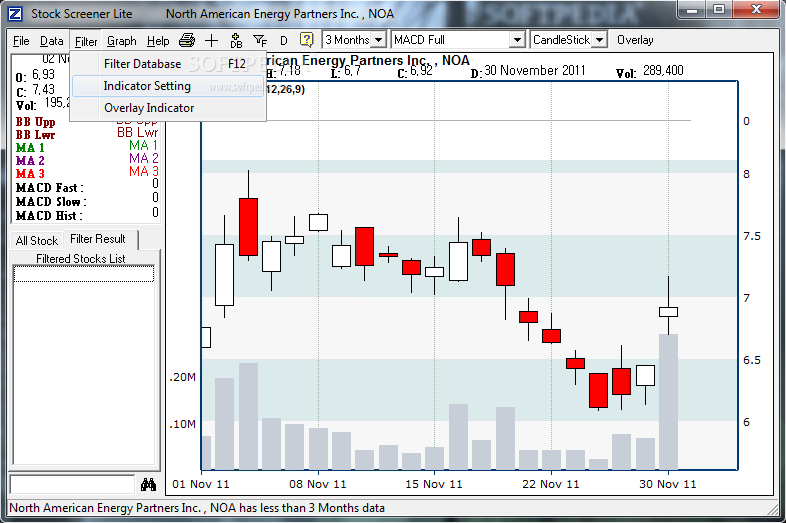Click the MACD Hist label
Viewport: 786px width, 523px height.
pyautogui.click(x=49, y=216)
